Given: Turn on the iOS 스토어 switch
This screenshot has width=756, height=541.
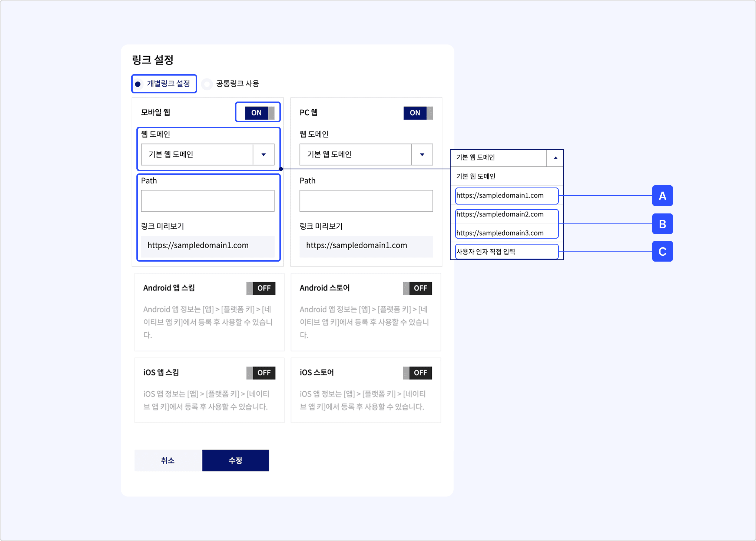Looking at the screenshot, I should 417,373.
